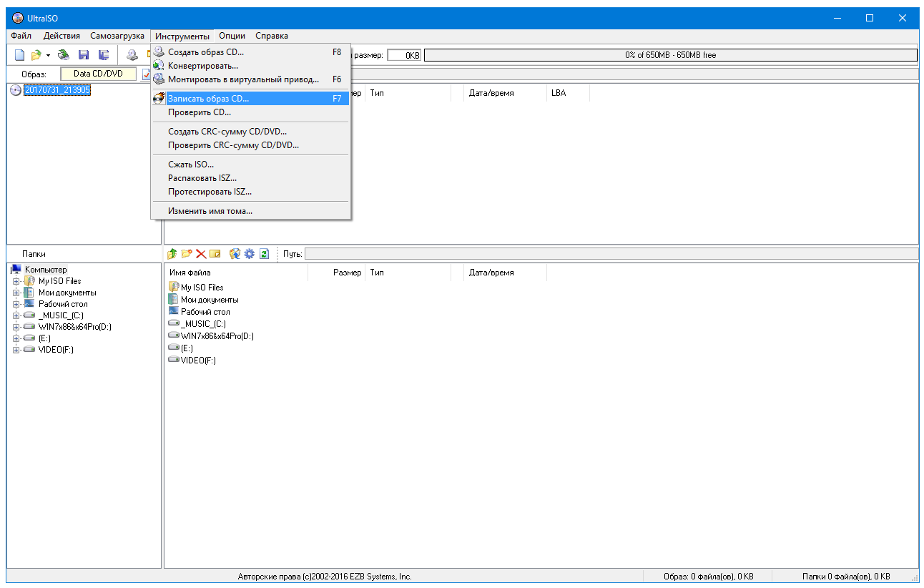Open the 'Опции' menu
The height and width of the screenshot is (588, 924).
coord(232,36)
